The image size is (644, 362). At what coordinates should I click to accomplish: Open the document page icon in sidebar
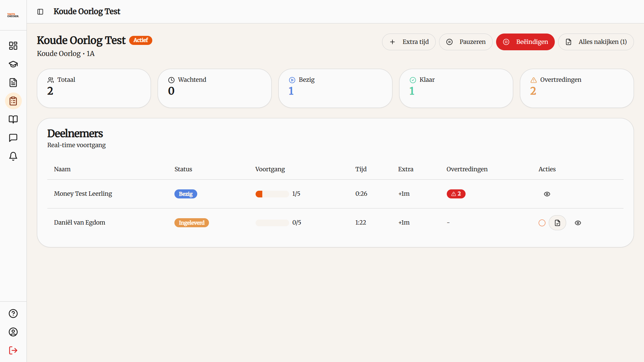[13, 82]
